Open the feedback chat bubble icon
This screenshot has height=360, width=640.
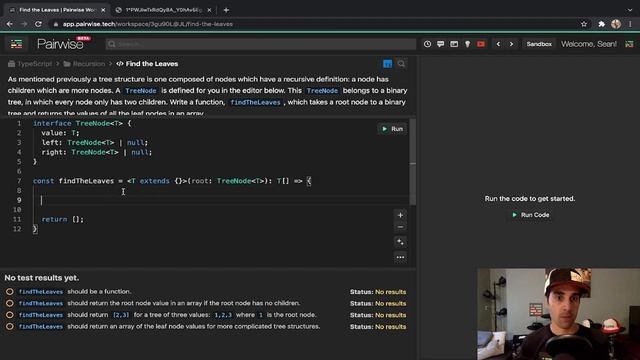pos(441,44)
